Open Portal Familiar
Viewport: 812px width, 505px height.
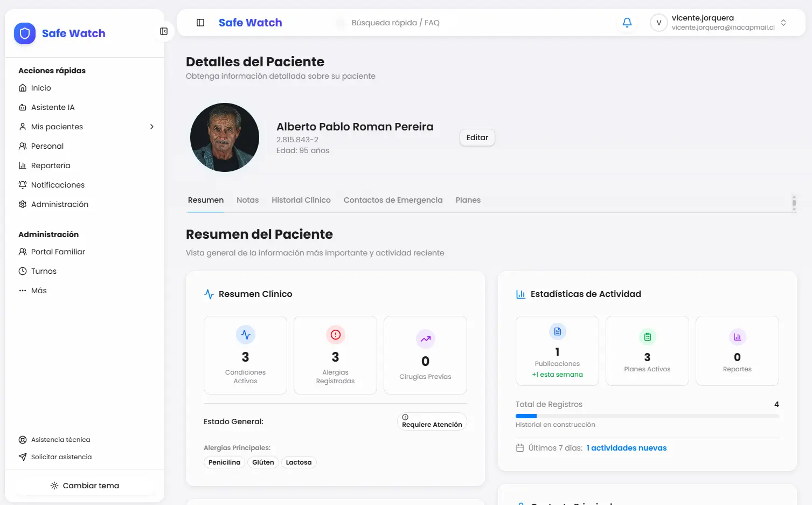click(x=58, y=251)
